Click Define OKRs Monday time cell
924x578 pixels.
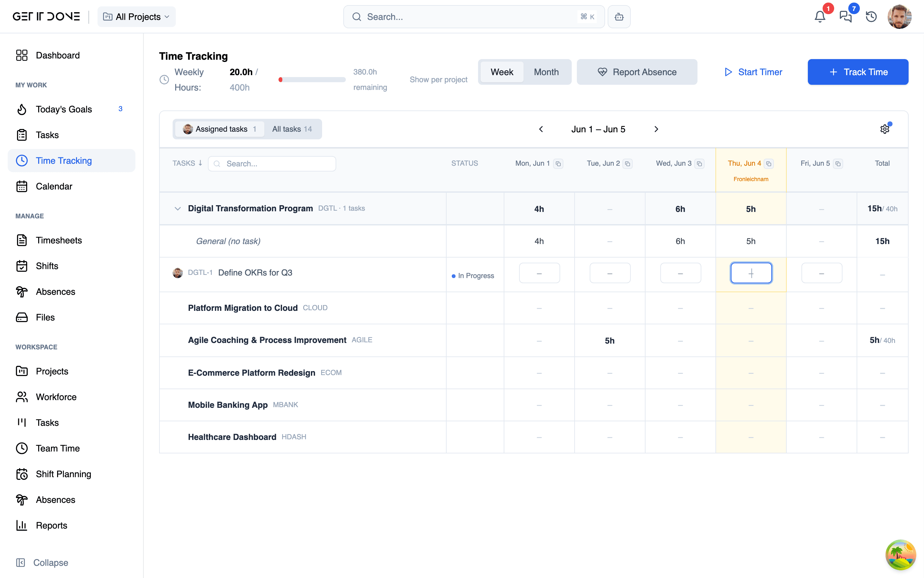click(539, 273)
